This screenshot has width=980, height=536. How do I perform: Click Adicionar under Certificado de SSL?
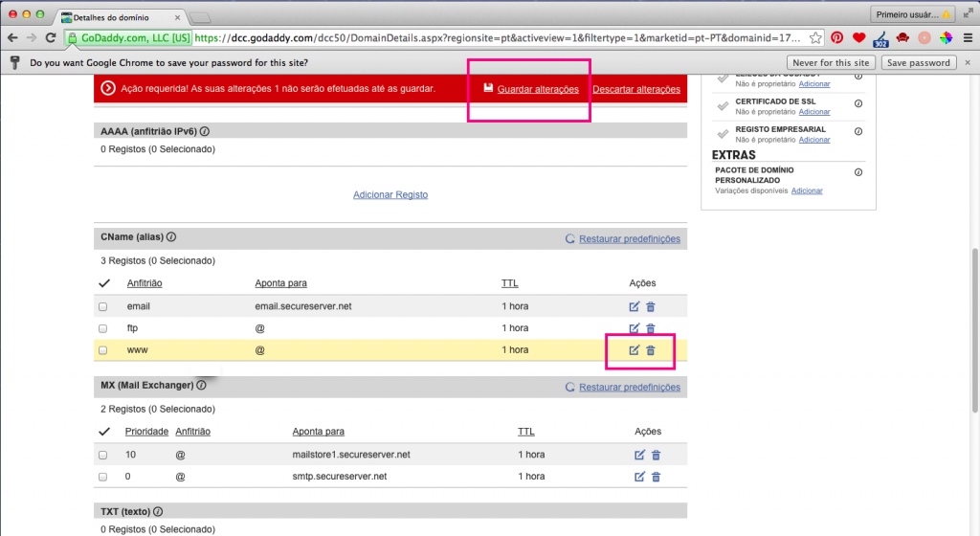814,112
